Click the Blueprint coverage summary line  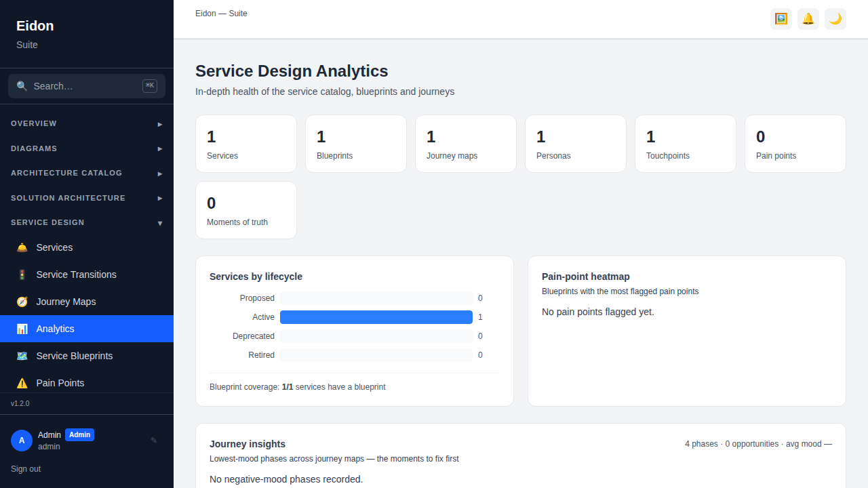pos(298,387)
